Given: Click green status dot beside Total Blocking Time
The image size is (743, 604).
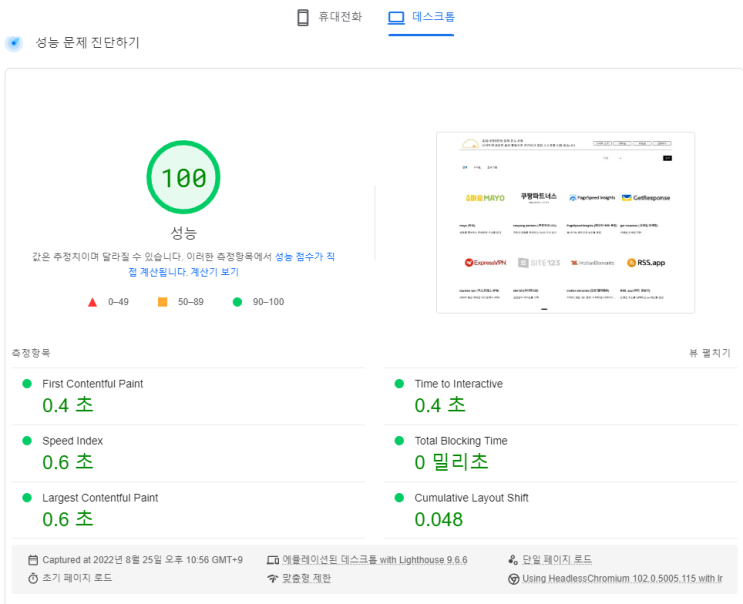Looking at the screenshot, I should click(x=399, y=441).
